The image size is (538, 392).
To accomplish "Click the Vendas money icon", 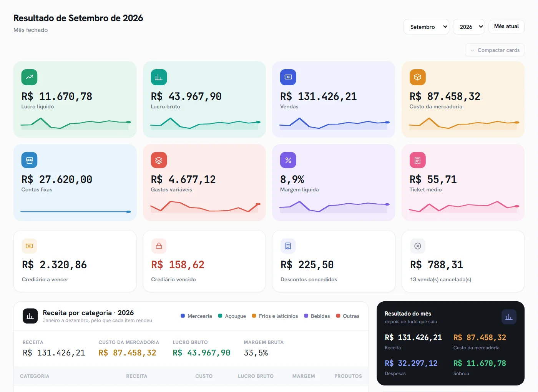I will 288,77.
